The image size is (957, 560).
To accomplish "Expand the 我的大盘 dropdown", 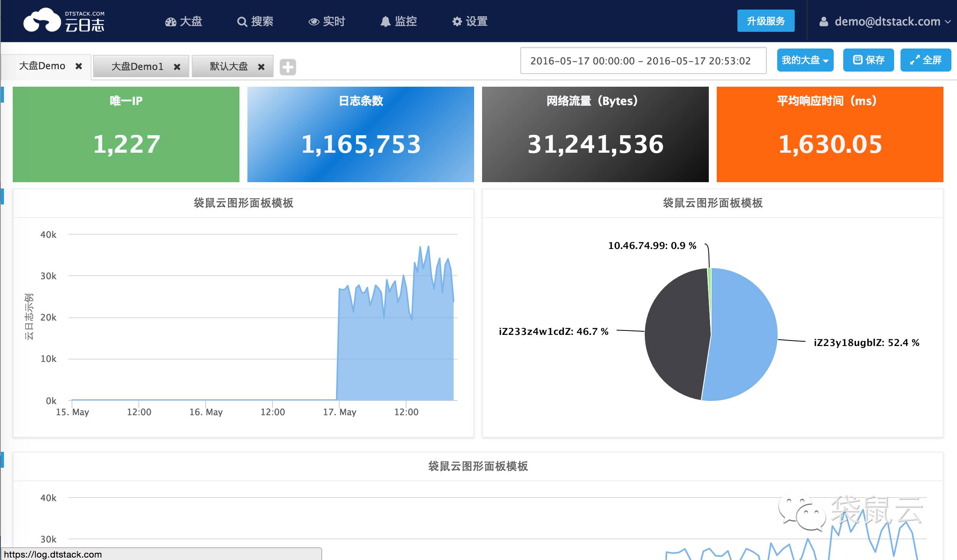I will (x=805, y=60).
